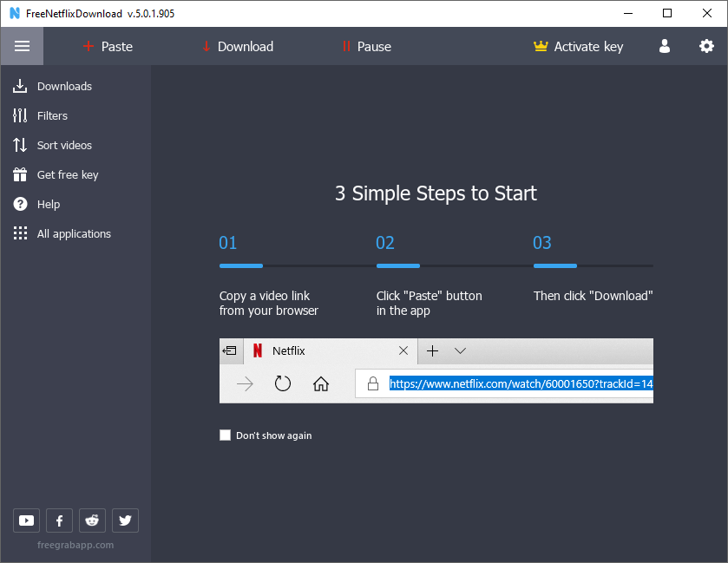
Task: Click the FreeNetflixDownload logo in title bar
Action: click(15, 14)
